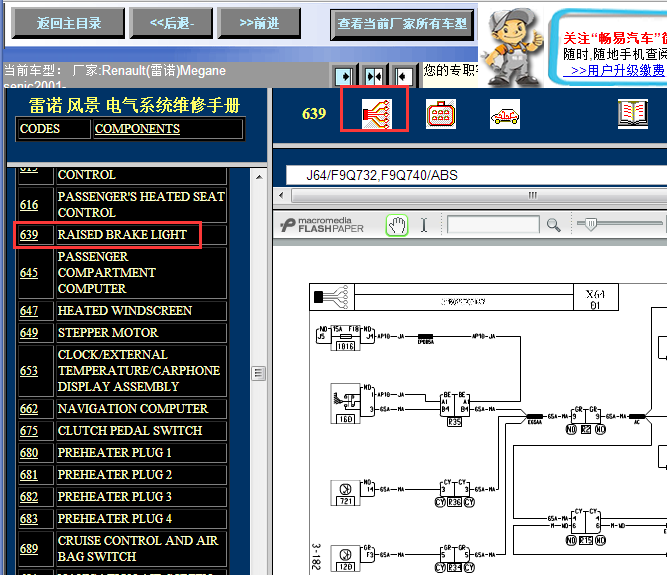Open code 689 link
Screen dimensions: 667x575
click(x=29, y=549)
